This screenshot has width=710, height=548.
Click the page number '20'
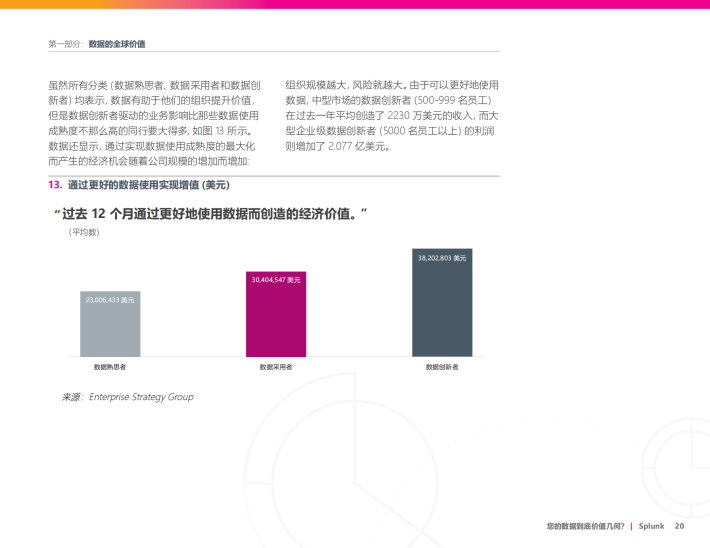(x=679, y=526)
